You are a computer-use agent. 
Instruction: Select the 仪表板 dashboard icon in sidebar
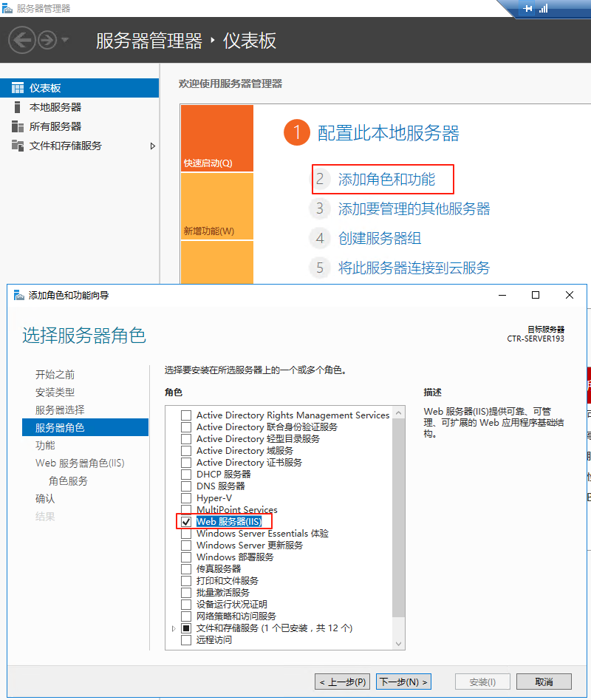point(18,88)
